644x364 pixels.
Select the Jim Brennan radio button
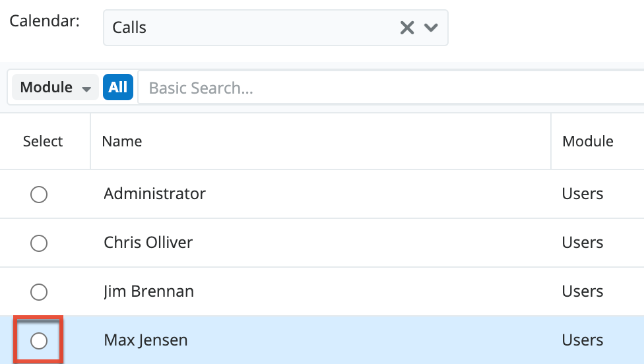click(x=39, y=291)
